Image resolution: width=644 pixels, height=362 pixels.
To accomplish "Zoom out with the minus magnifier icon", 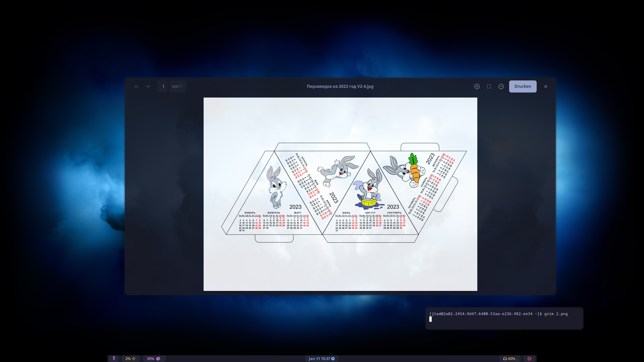I will (501, 86).
